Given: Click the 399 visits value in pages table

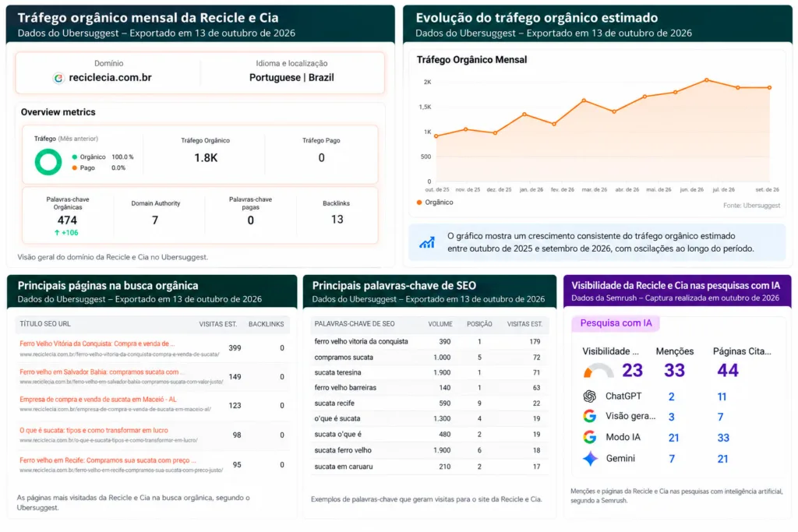Looking at the screenshot, I should (x=235, y=348).
